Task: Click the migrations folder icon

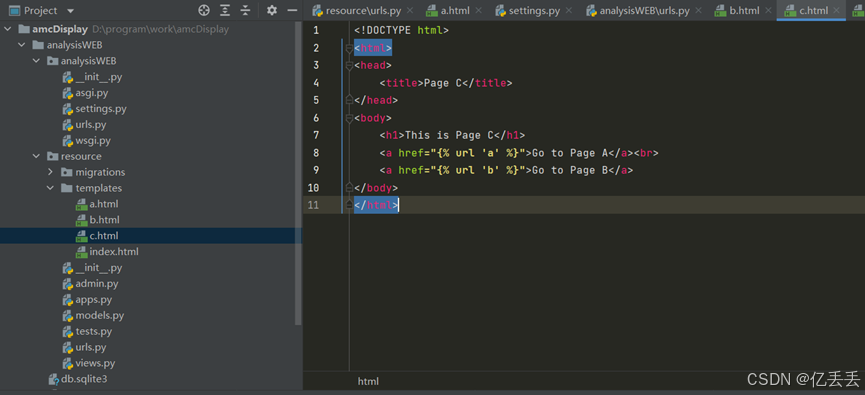Action: point(67,172)
